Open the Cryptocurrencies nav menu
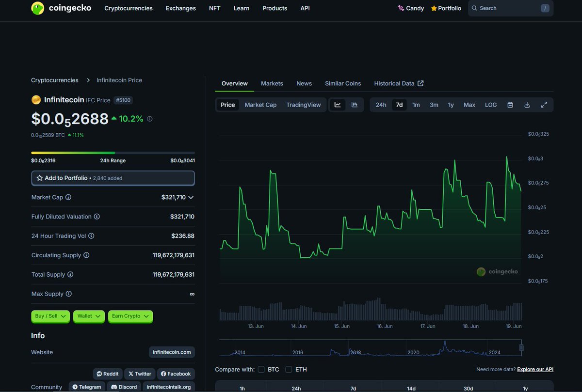 129,8
